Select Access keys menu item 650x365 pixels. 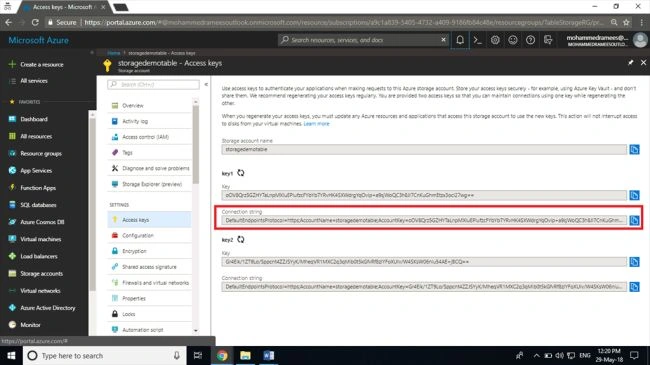[149, 219]
